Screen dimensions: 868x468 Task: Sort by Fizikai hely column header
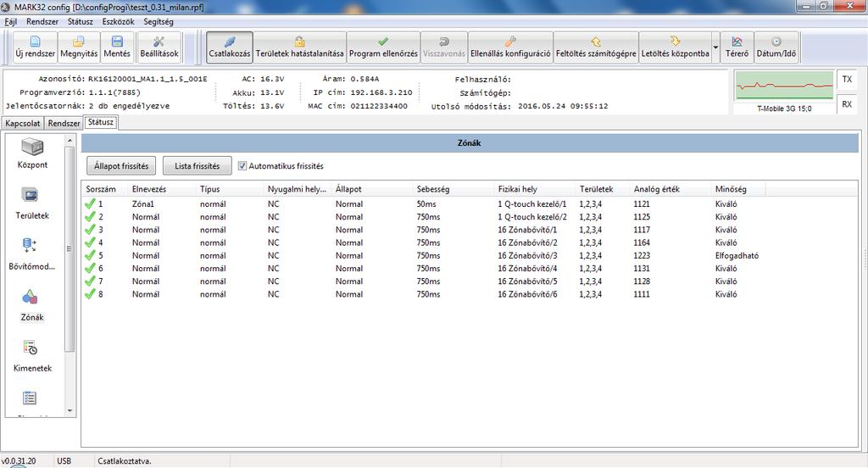pyautogui.click(x=536, y=189)
